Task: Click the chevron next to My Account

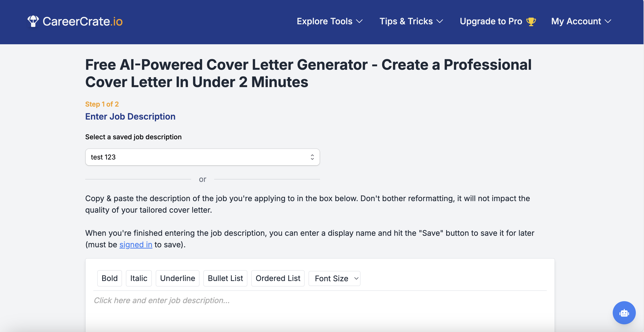Action: (x=608, y=21)
